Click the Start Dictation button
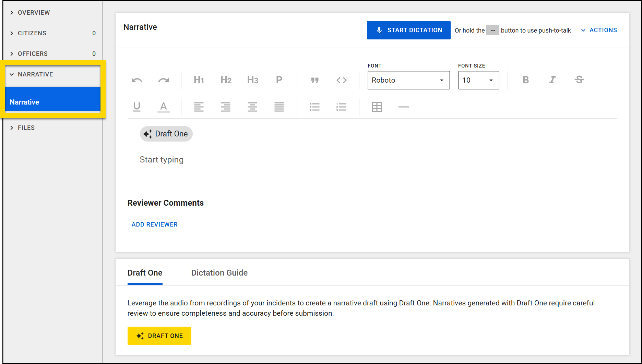Viewport: 642px width, 364px height. 408,30
